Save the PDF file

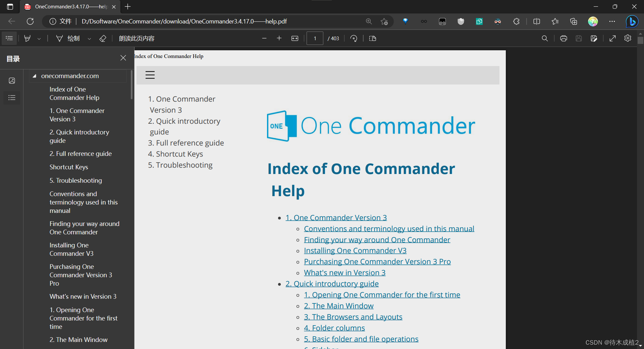[579, 39]
